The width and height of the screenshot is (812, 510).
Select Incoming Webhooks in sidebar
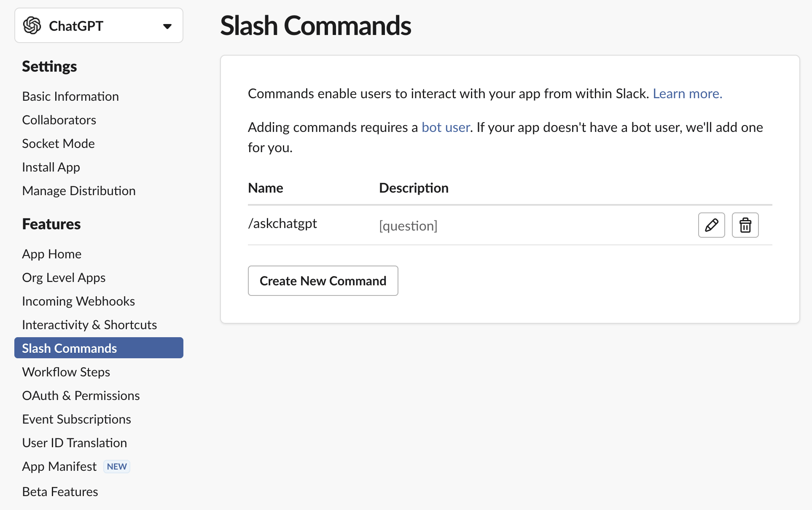tap(78, 301)
